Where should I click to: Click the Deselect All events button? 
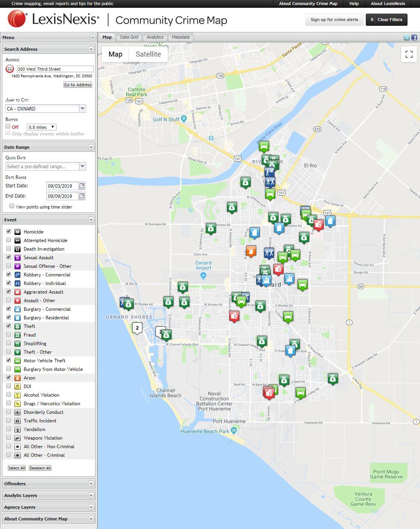coord(40,468)
